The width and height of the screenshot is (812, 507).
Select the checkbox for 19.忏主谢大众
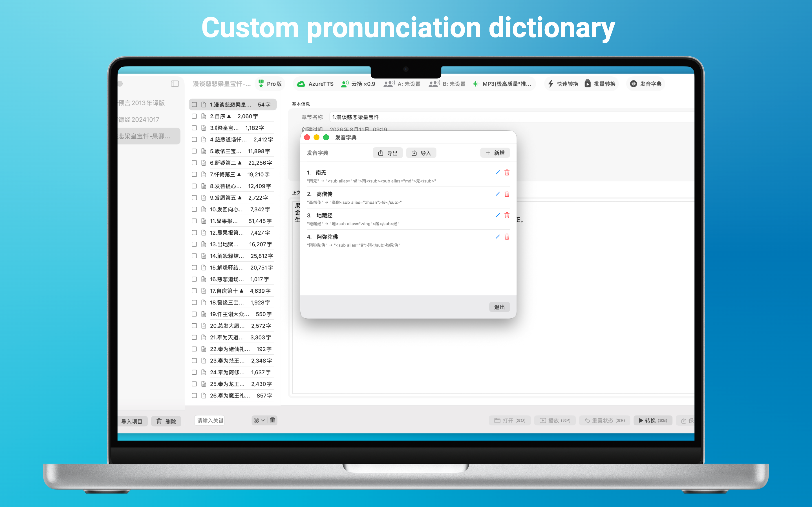click(x=194, y=314)
